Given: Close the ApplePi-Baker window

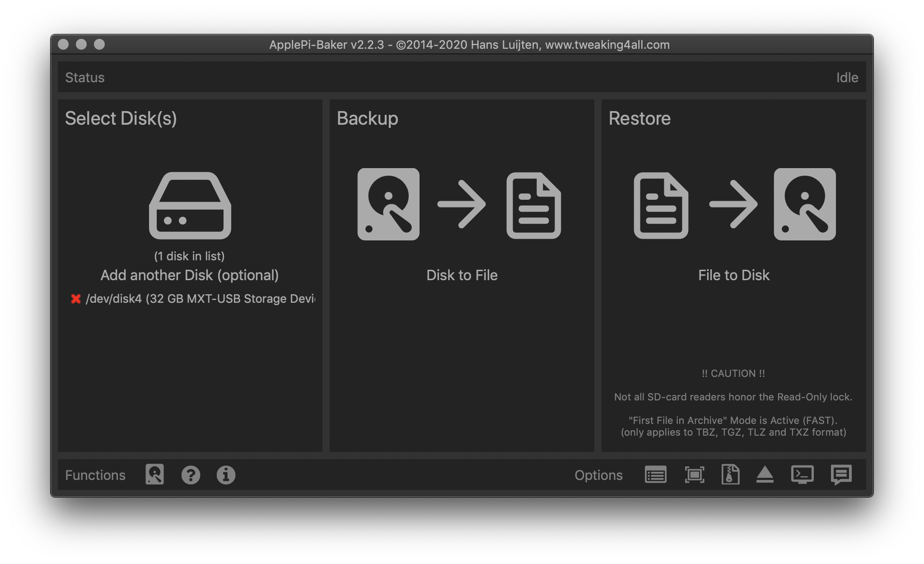Looking at the screenshot, I should (x=63, y=44).
